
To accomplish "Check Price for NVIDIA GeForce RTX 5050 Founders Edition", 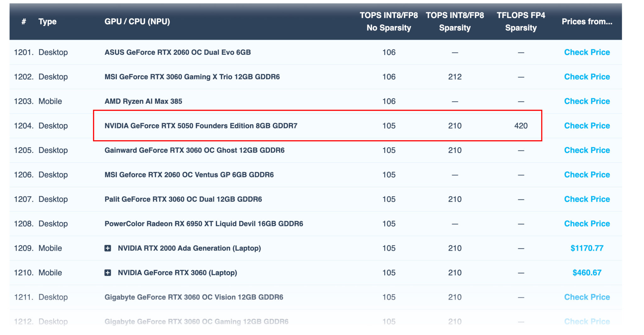I will click(586, 126).
